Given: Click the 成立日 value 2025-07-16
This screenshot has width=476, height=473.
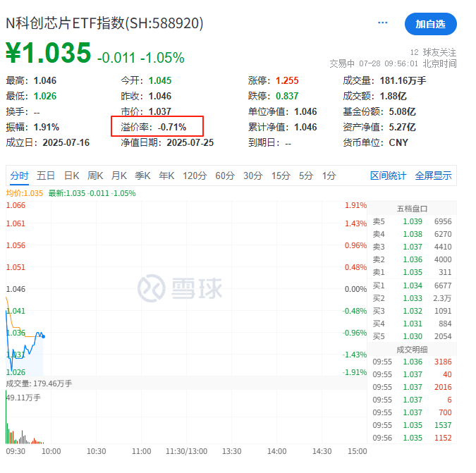Looking at the screenshot, I should tap(66, 142).
